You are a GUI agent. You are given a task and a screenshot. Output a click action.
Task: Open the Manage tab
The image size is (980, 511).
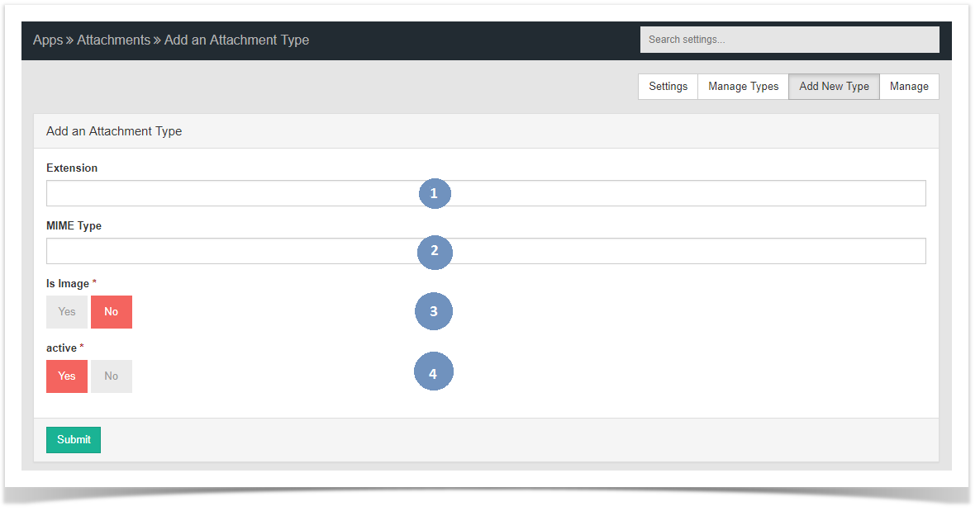[909, 86]
